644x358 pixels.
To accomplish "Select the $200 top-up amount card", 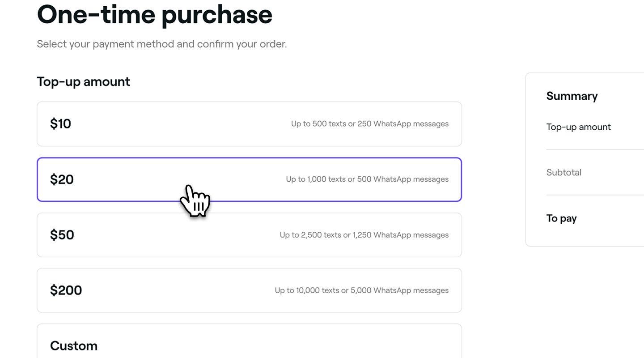I will (x=249, y=290).
